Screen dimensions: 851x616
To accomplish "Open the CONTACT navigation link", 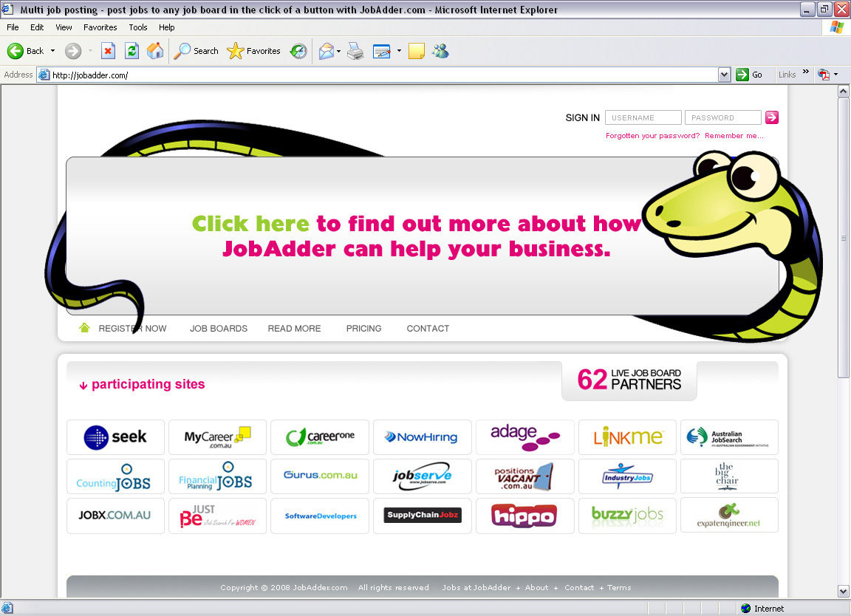I will [x=428, y=329].
